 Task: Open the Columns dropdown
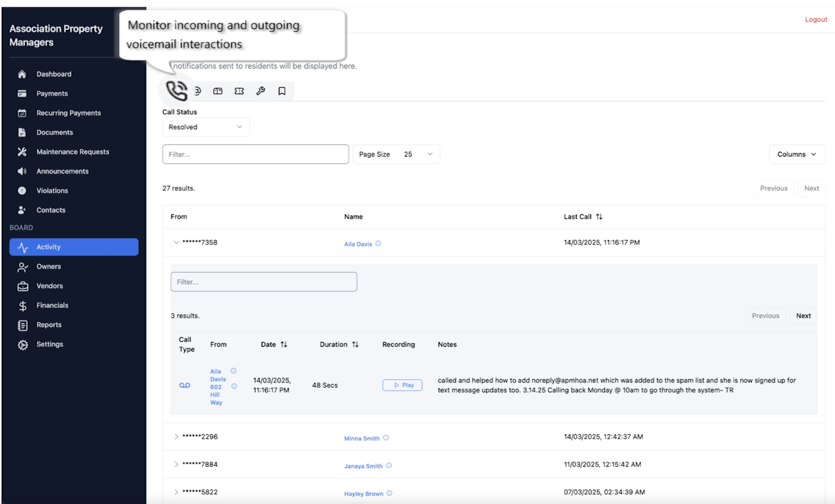[797, 154]
